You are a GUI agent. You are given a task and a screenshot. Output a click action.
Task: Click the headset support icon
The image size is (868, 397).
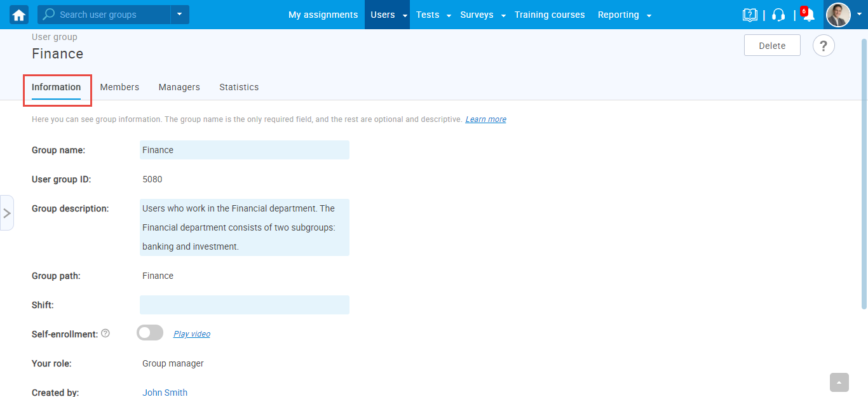click(778, 15)
